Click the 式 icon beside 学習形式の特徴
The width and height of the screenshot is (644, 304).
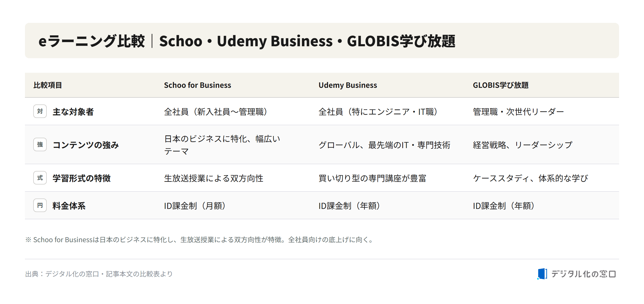pyautogui.click(x=40, y=178)
